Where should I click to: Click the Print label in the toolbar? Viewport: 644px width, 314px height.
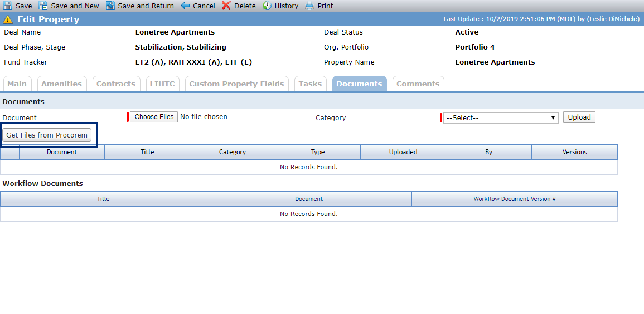[325, 6]
